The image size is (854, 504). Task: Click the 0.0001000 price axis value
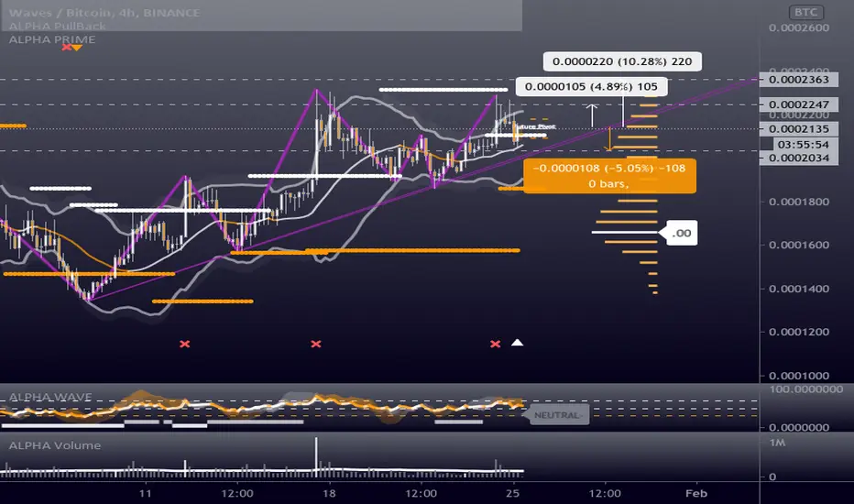798,376
